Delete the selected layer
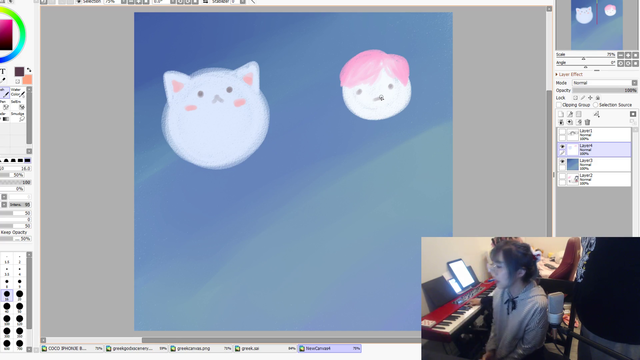Viewport: 640px width, 360px height. [587, 122]
